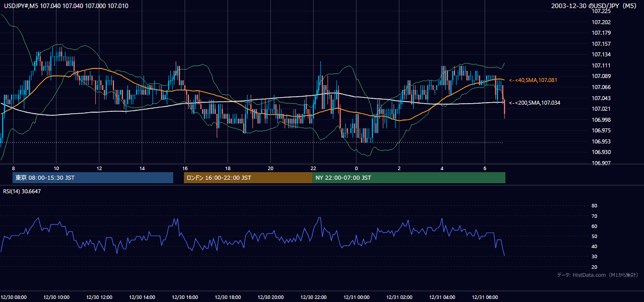Click RSI level 50 on axis
The height and width of the screenshot is (302, 644).
click(x=594, y=236)
